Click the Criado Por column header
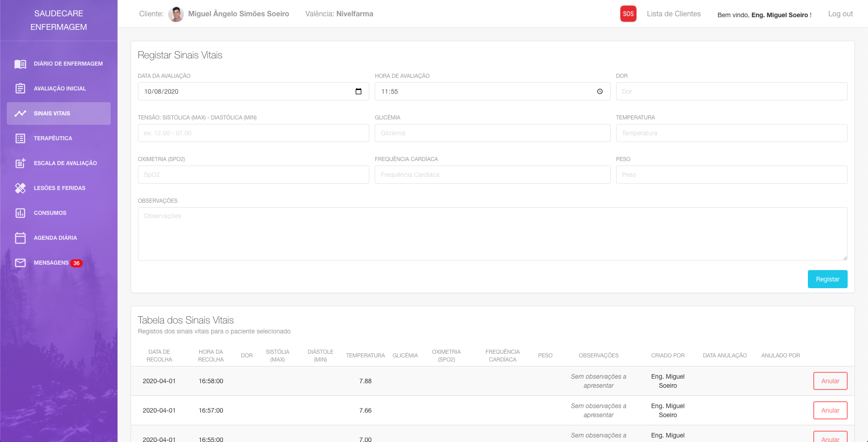Image resolution: width=868 pixels, height=442 pixels. click(x=668, y=356)
